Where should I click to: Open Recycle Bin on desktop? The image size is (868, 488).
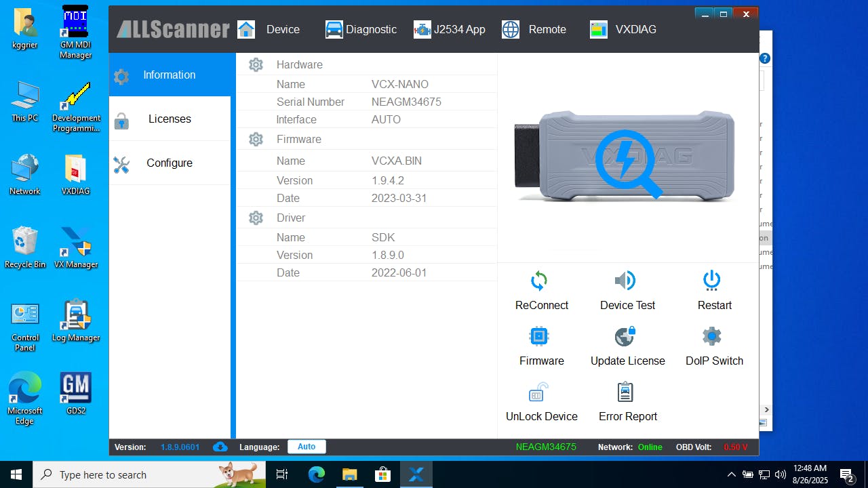click(25, 247)
